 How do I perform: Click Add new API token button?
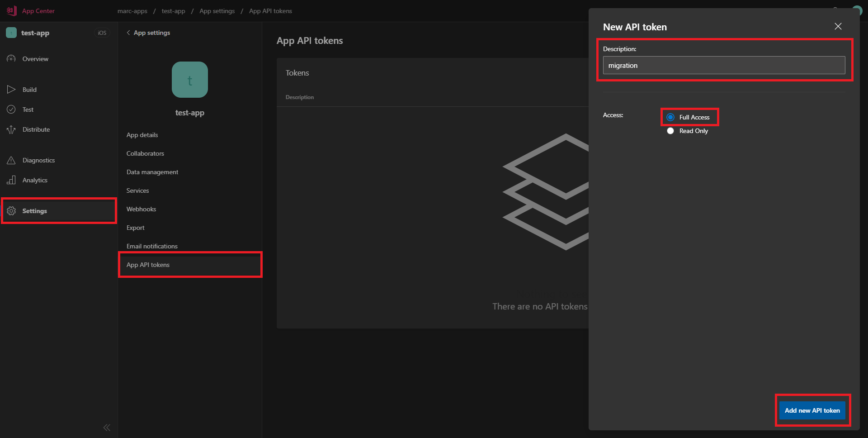(812, 410)
